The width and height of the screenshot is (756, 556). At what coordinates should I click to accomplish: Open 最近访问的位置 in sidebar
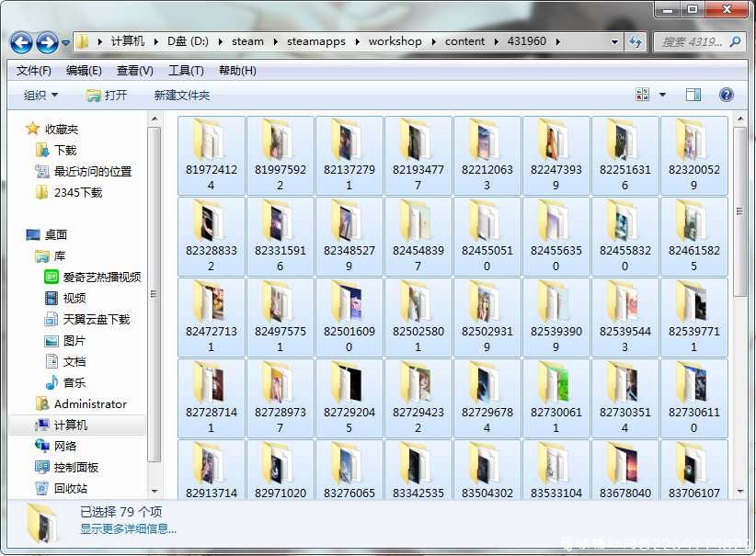[93, 172]
